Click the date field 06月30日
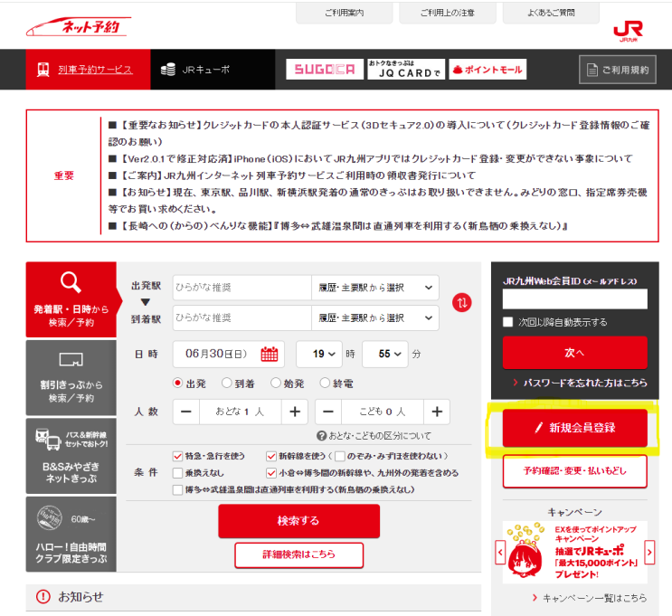672x616 pixels. pyautogui.click(x=229, y=354)
